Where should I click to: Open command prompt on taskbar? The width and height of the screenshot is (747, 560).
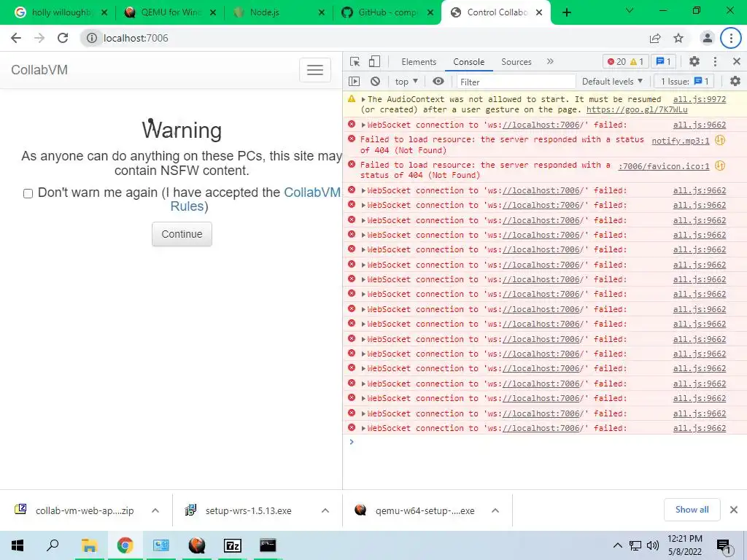[268, 545]
